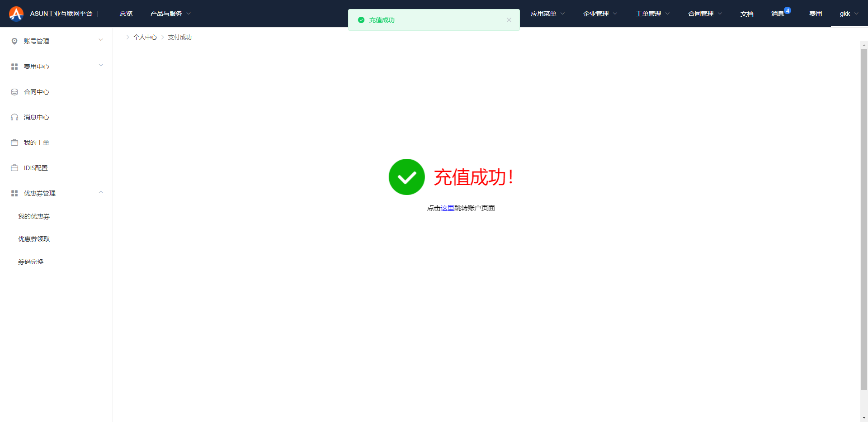Click the briefcase icon beside IDIS配置

coord(14,168)
